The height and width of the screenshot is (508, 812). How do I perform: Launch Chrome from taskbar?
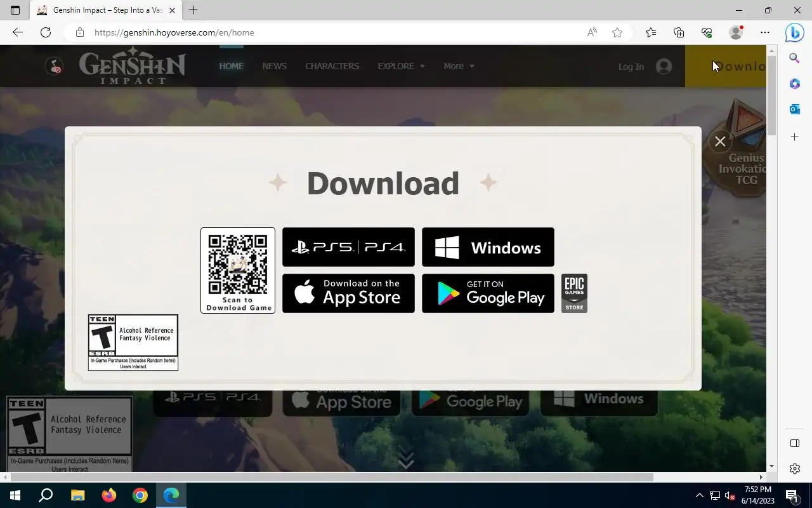pos(140,495)
